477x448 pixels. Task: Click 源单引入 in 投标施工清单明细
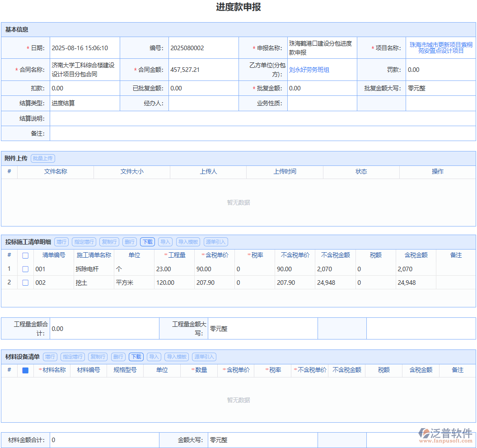click(x=216, y=241)
